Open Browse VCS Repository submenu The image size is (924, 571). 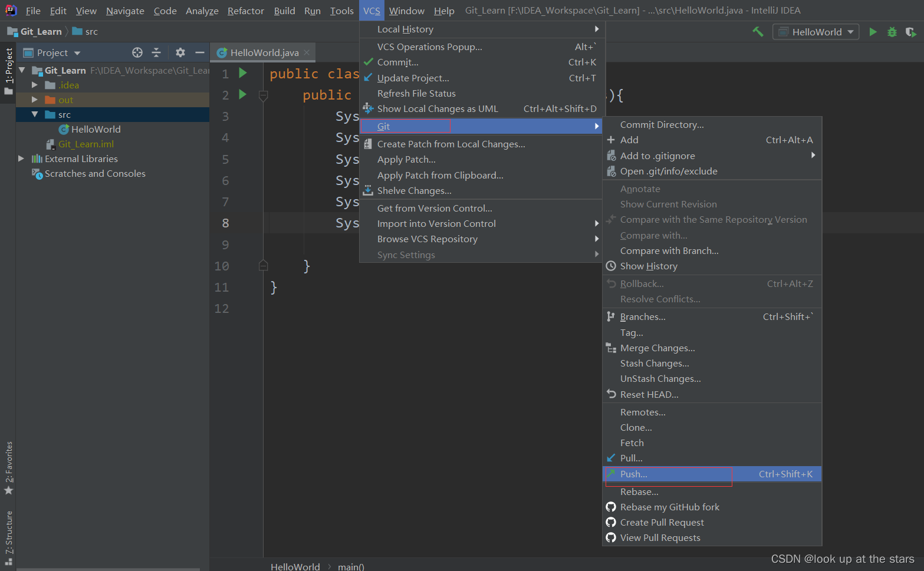[481, 239]
